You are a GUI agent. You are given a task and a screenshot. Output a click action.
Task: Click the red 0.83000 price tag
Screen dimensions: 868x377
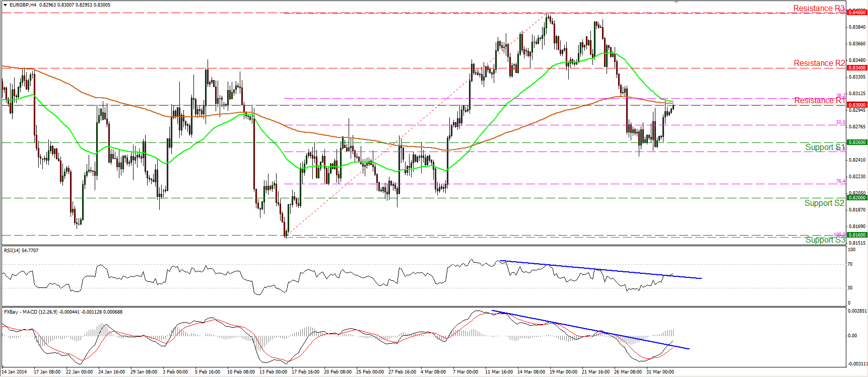[857, 105]
